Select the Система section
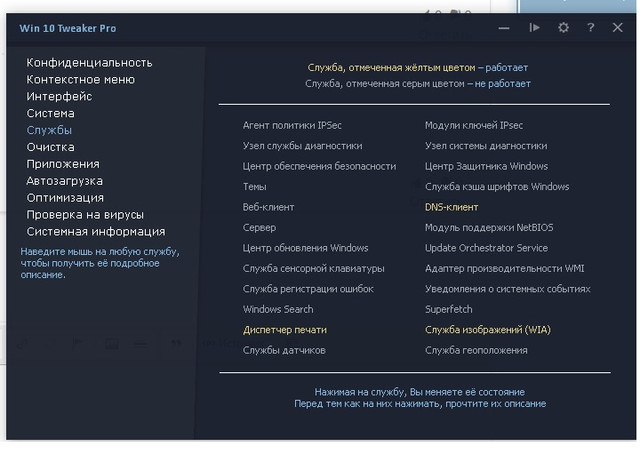 point(51,113)
